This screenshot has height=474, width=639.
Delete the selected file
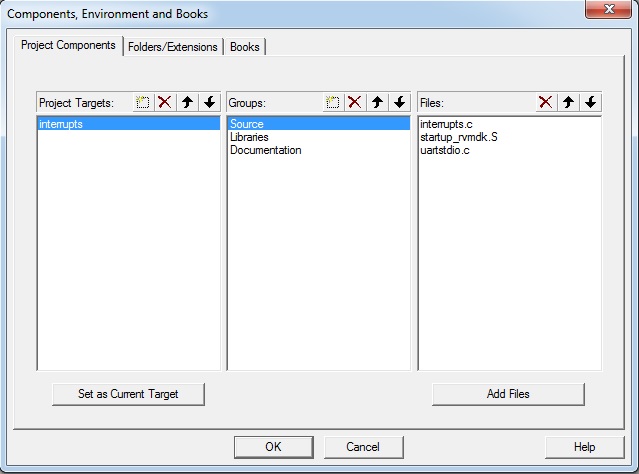(x=546, y=102)
